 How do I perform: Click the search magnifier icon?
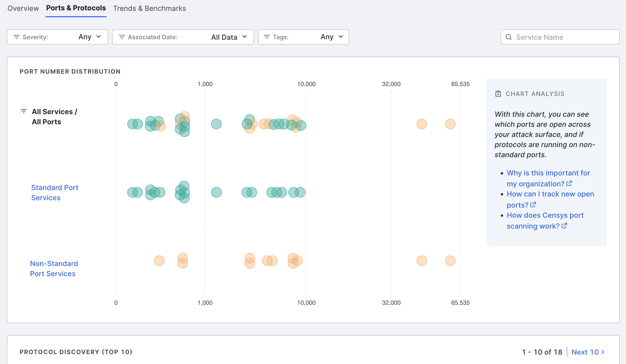pos(508,37)
